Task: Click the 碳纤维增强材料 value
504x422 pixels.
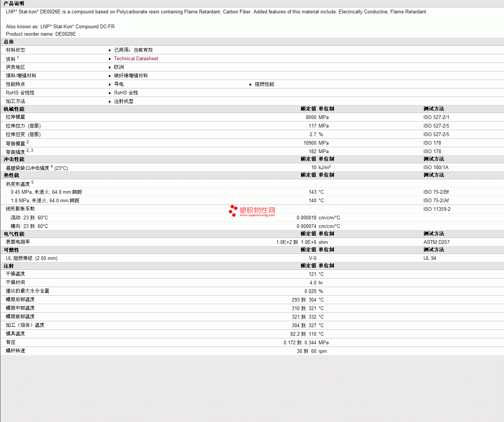Action: pos(131,75)
